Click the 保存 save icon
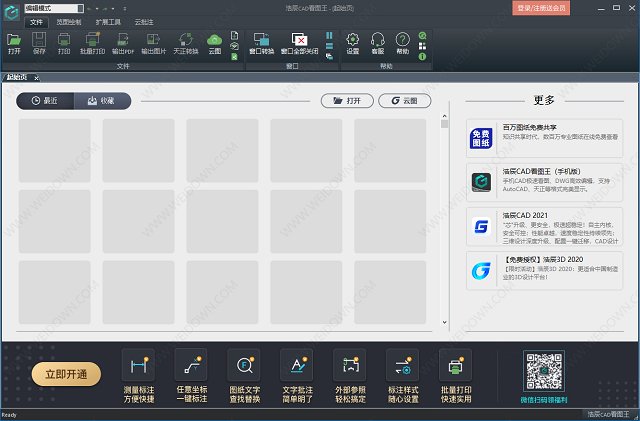Screen dimensions: 640x421 pos(39,41)
